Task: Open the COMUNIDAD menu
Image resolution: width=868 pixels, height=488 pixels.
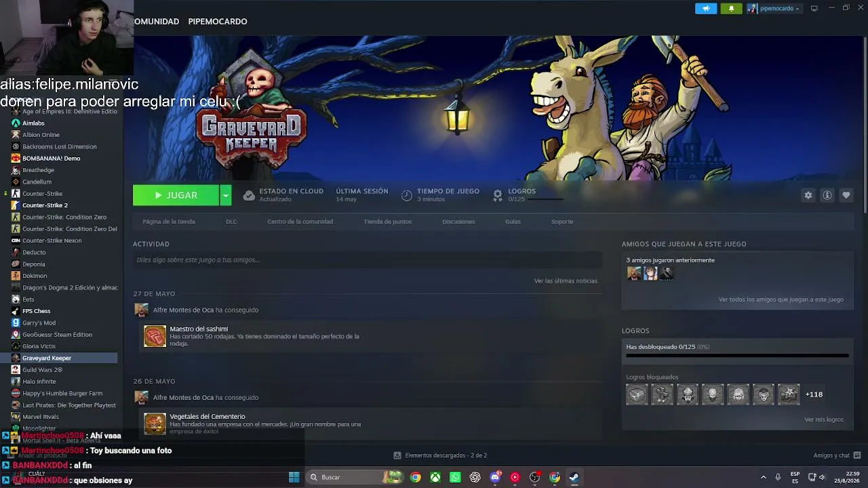Action: tap(156, 22)
